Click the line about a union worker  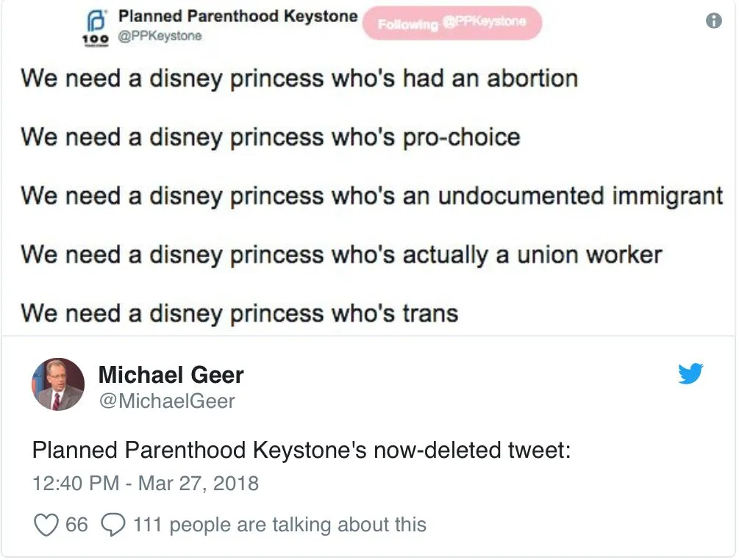[341, 254]
